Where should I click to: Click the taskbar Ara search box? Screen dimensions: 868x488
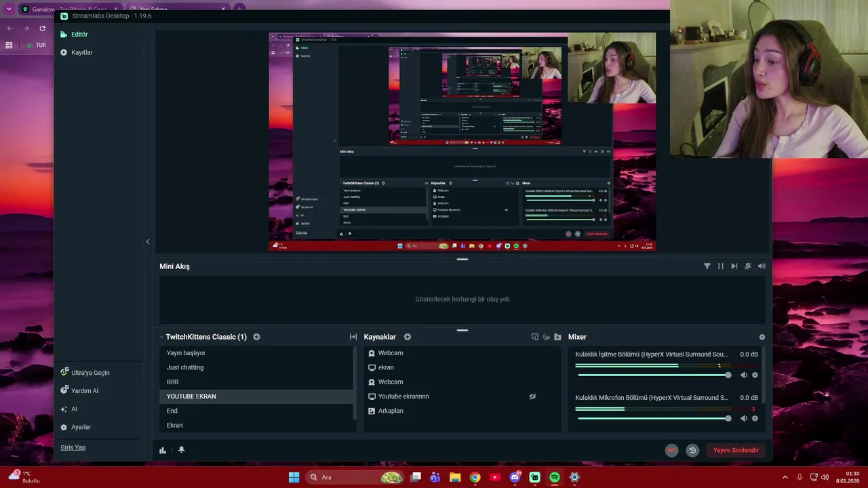[x=355, y=477]
